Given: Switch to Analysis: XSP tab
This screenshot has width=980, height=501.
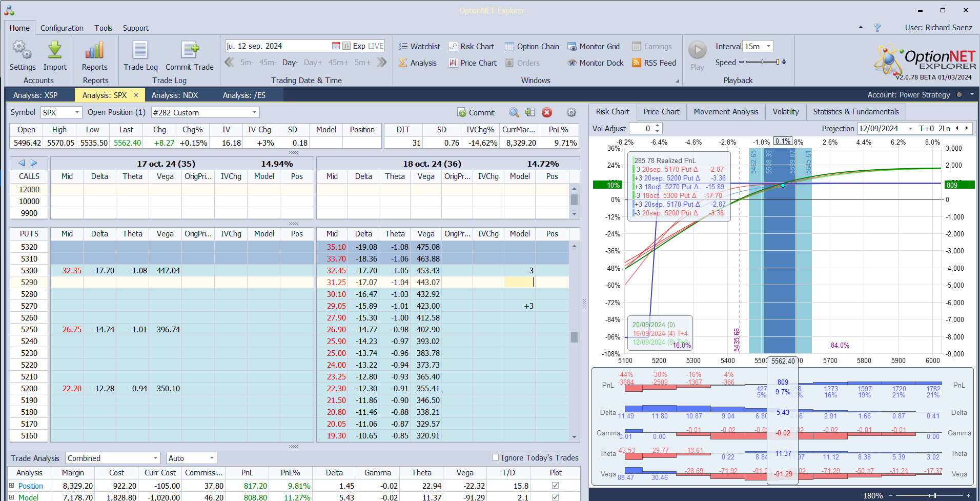Looking at the screenshot, I should [35, 95].
